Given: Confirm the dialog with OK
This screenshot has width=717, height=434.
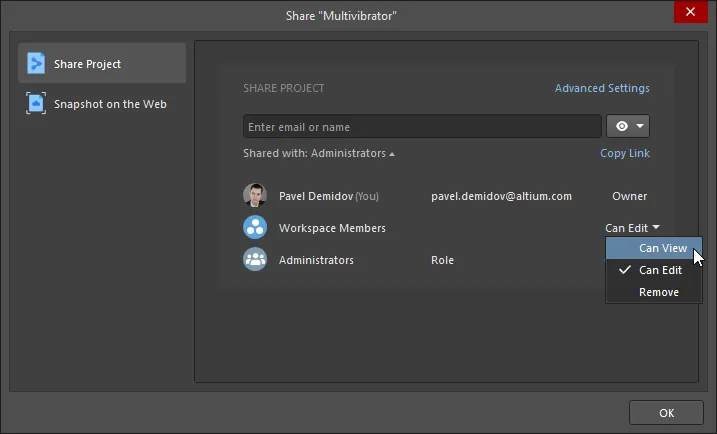Looking at the screenshot, I should [666, 413].
